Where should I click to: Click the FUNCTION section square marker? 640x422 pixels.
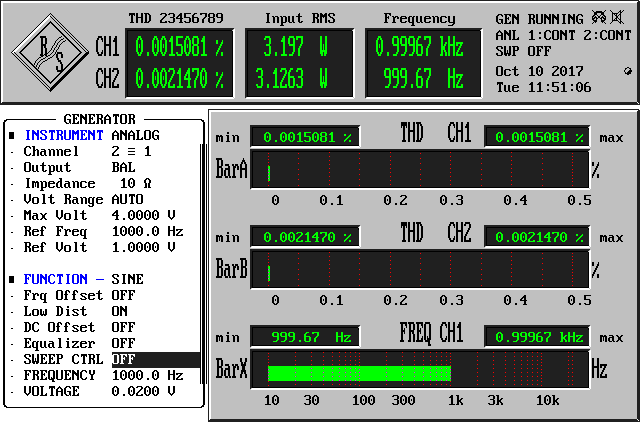12,279
